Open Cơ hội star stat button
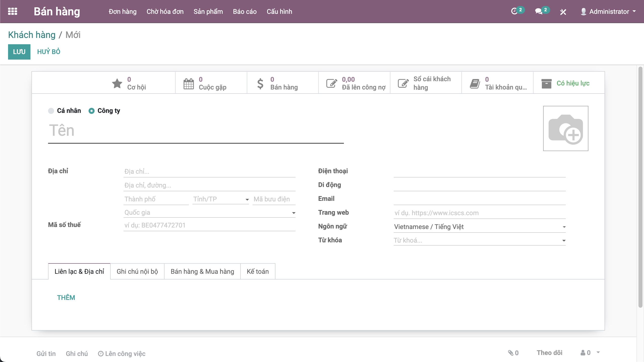Image resolution: width=644 pixels, height=362 pixels. click(129, 83)
